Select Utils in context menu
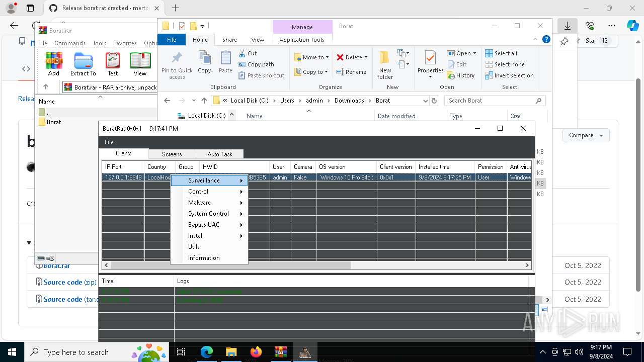644x362 pixels. tap(209, 247)
